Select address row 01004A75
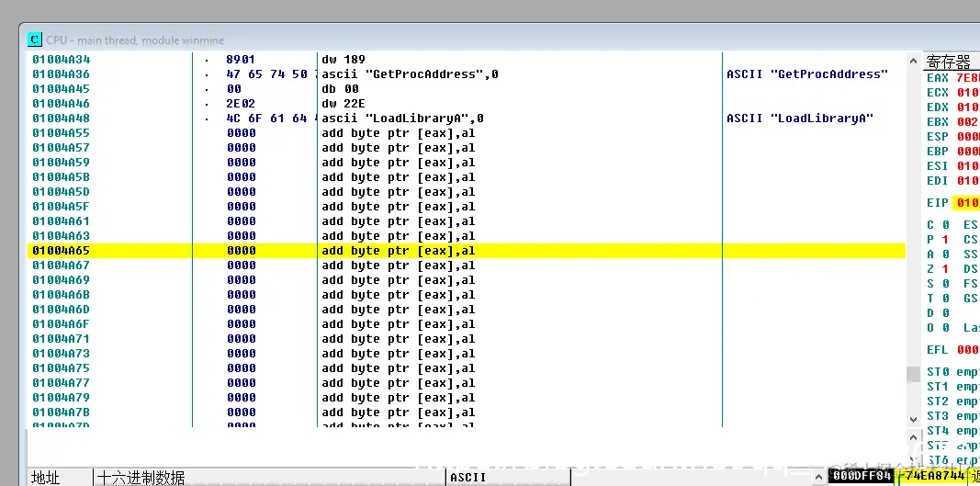 point(61,368)
